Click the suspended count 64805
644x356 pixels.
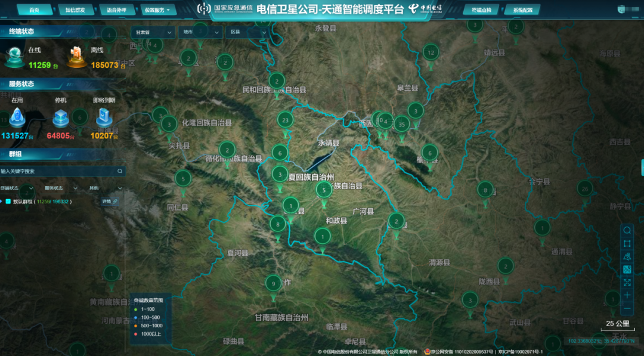[58, 135]
